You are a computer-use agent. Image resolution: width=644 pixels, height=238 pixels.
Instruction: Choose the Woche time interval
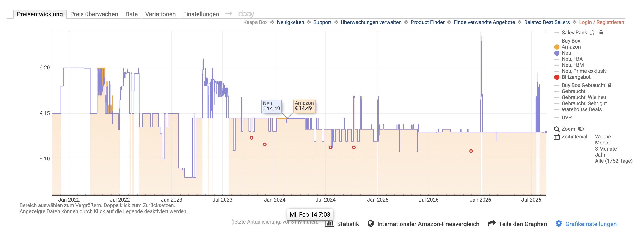point(603,137)
